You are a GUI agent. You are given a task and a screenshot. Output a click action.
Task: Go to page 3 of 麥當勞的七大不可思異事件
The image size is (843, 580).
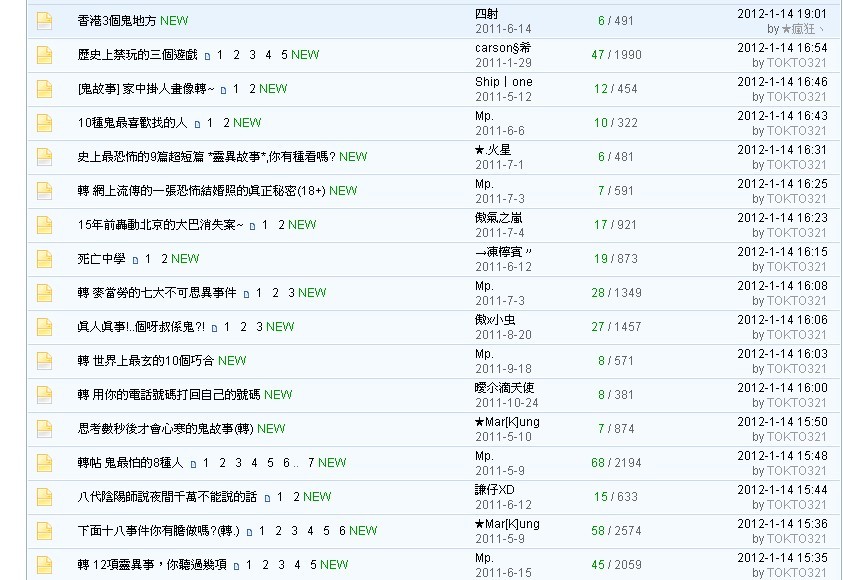[x=291, y=293]
